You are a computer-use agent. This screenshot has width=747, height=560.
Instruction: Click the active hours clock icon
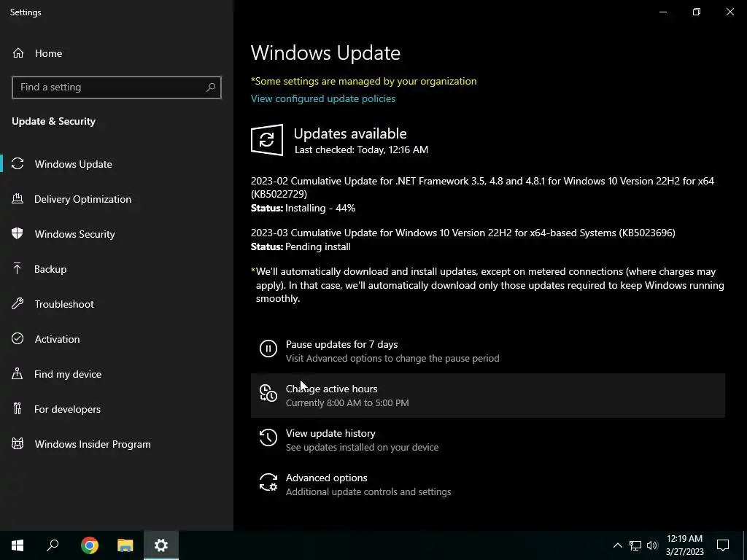pos(268,393)
